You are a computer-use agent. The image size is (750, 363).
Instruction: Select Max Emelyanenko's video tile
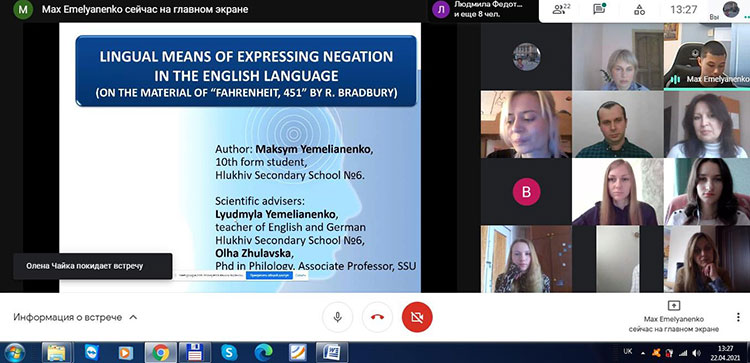[x=706, y=56]
